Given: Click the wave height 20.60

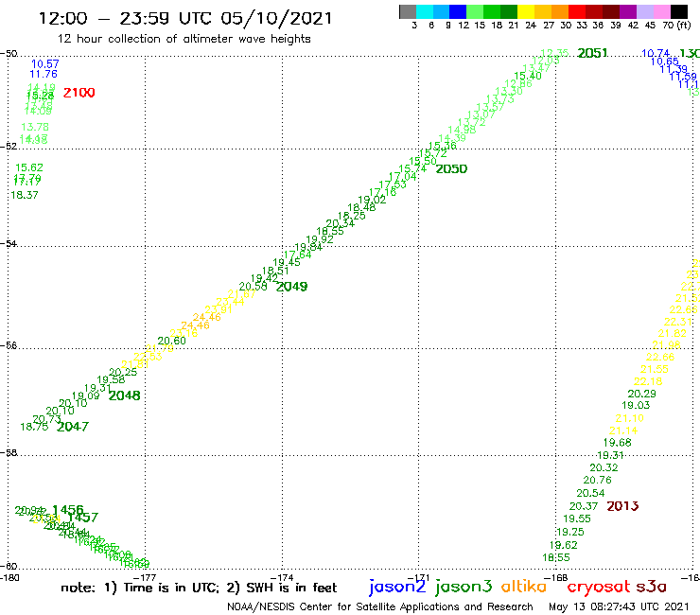Looking at the screenshot, I should point(171,341).
